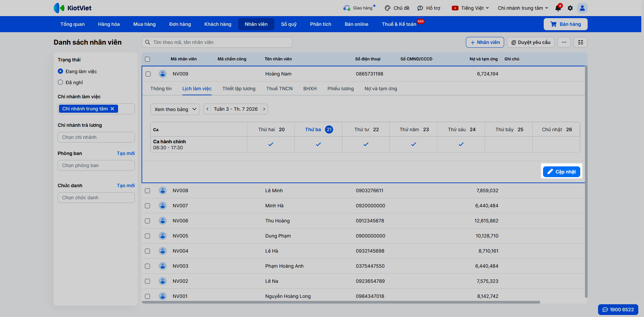
Task: Switch to the Thông tin tab
Action: pos(161,89)
